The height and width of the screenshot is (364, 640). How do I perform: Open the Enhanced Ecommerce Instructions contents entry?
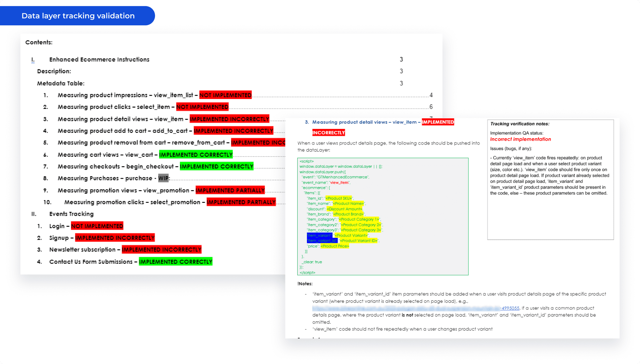coord(99,60)
